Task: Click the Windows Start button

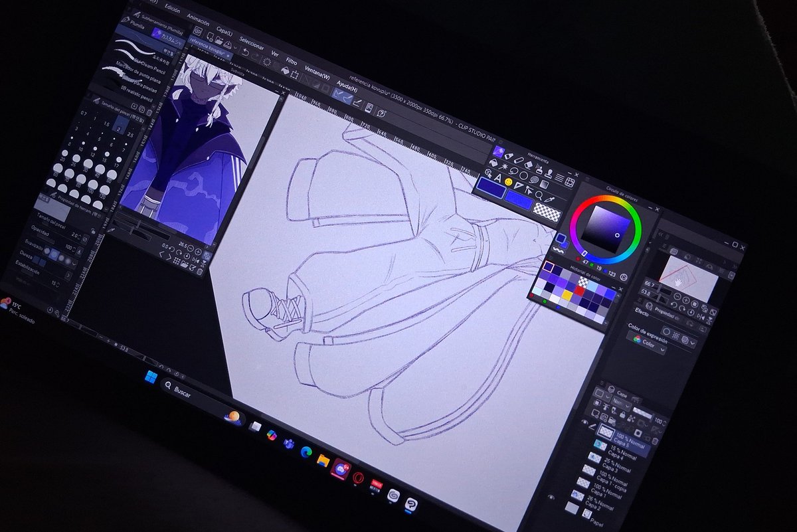Action: tap(151, 379)
